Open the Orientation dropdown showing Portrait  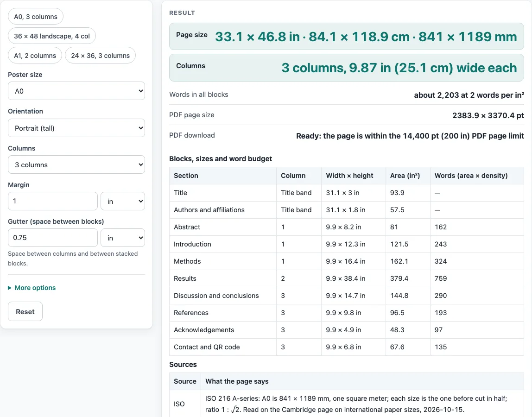coord(76,128)
